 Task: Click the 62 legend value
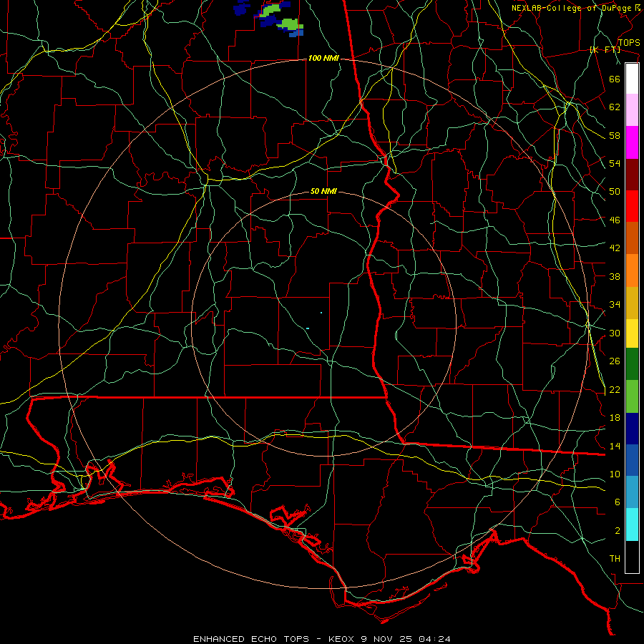615,107
